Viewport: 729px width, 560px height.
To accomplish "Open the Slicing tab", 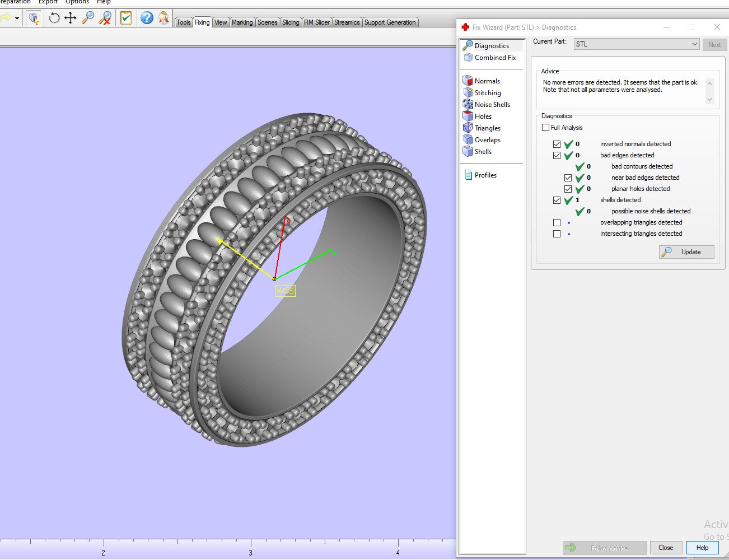I will coord(290,22).
